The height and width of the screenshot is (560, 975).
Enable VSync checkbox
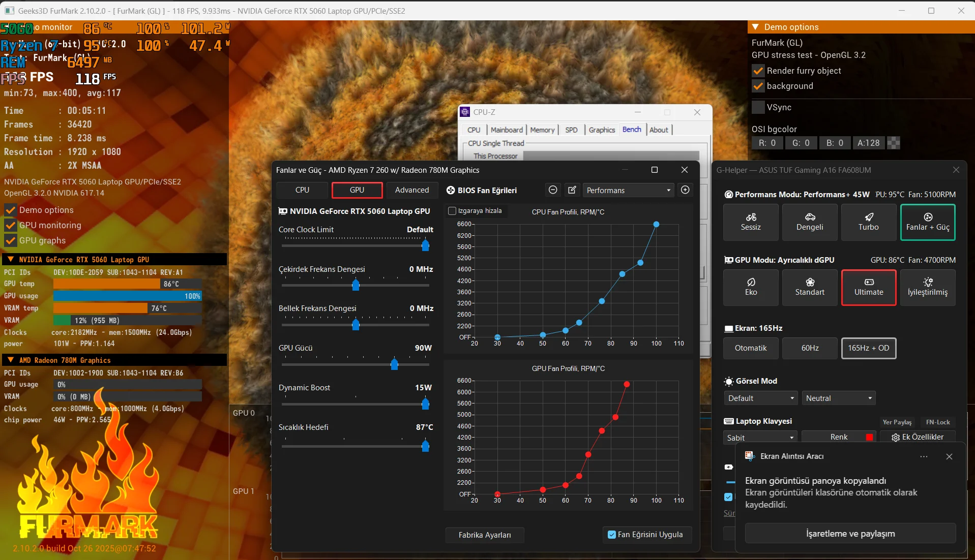[758, 107]
